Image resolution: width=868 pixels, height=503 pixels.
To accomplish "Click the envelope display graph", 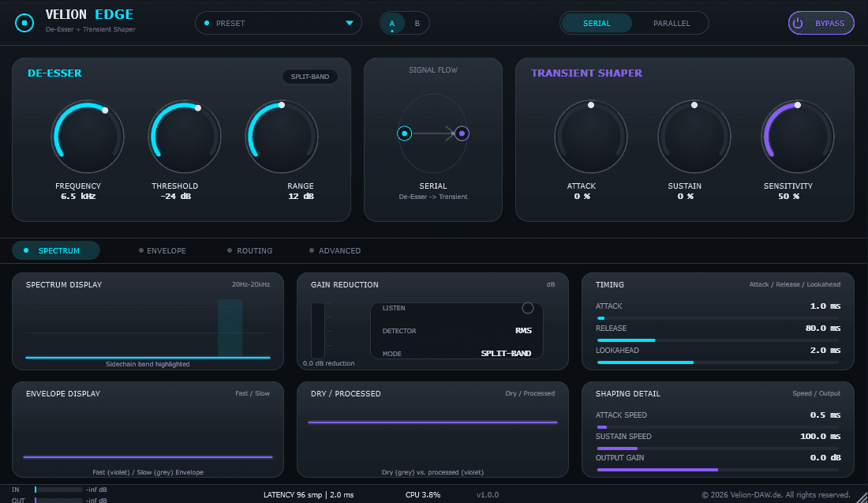I will (148, 434).
